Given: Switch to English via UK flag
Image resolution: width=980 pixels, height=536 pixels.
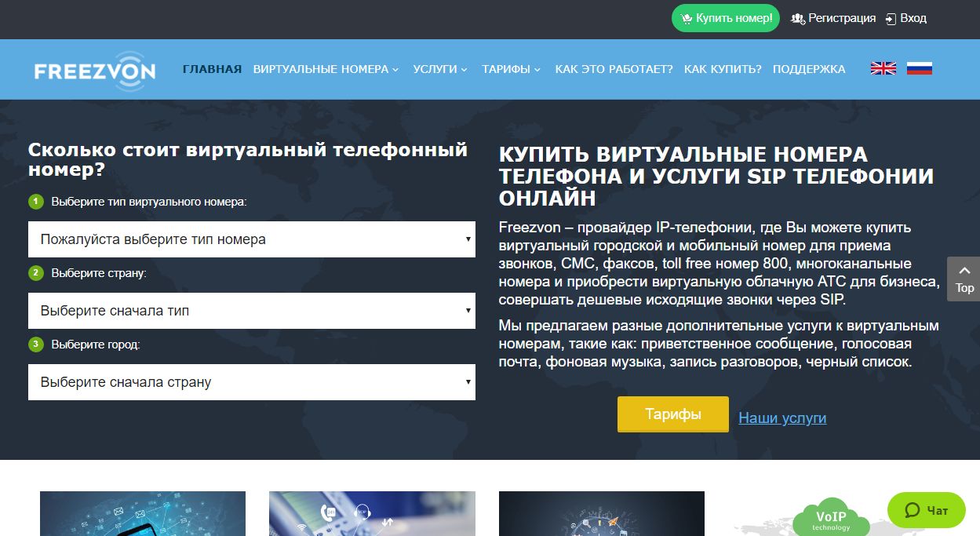Looking at the screenshot, I should [883, 69].
